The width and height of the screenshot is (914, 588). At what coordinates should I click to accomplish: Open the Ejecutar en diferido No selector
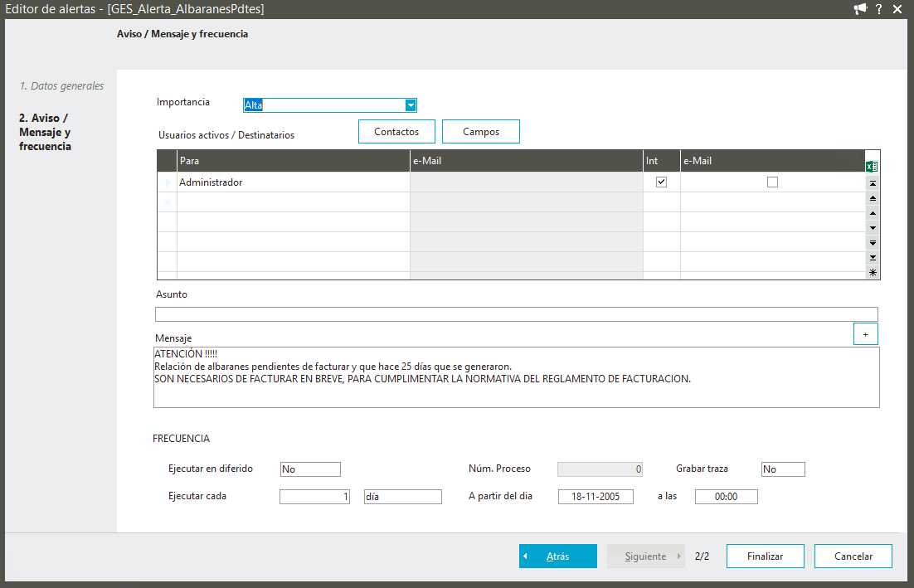click(x=310, y=469)
